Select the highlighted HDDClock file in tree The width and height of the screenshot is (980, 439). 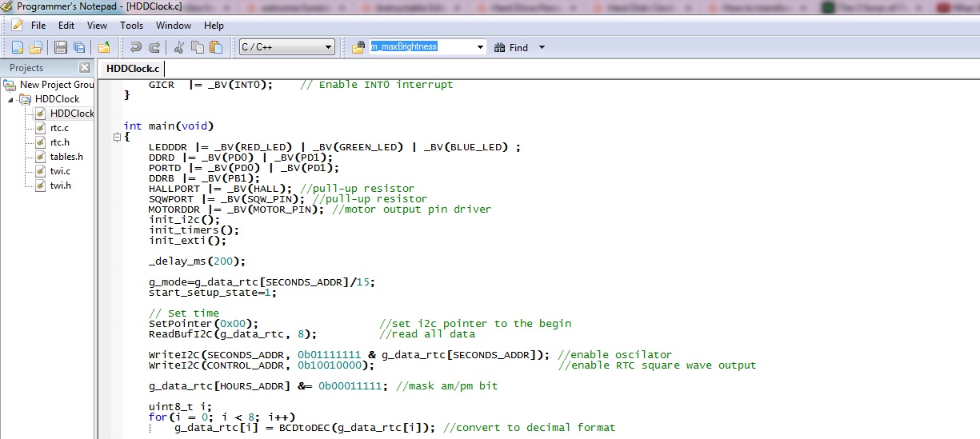(x=72, y=113)
